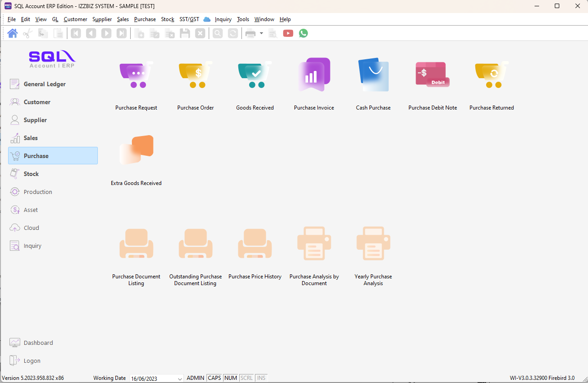Click the Find magnifier toolbar icon
The height and width of the screenshot is (383, 588).
click(x=218, y=33)
